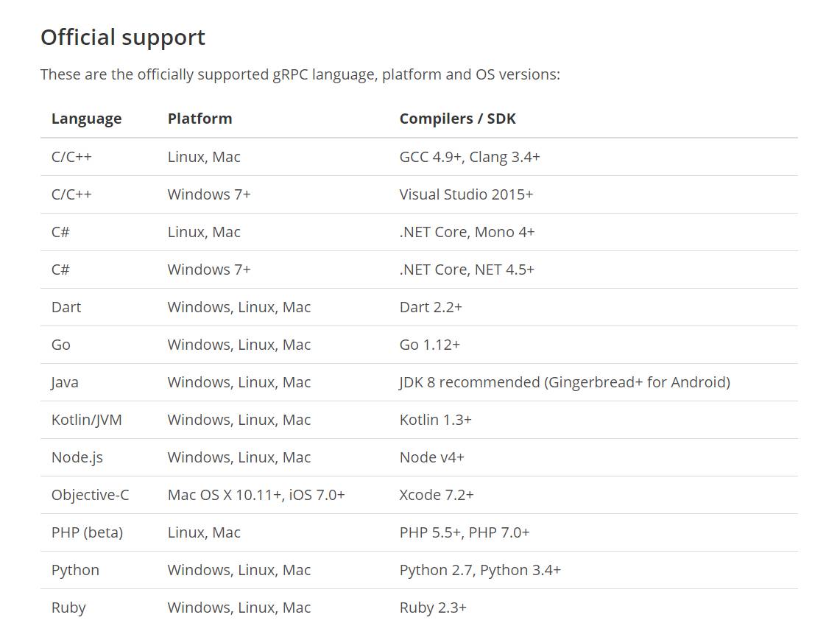This screenshot has height=637, width=840.
Task: Click the PHP (beta) language cell
Action: click(x=87, y=532)
